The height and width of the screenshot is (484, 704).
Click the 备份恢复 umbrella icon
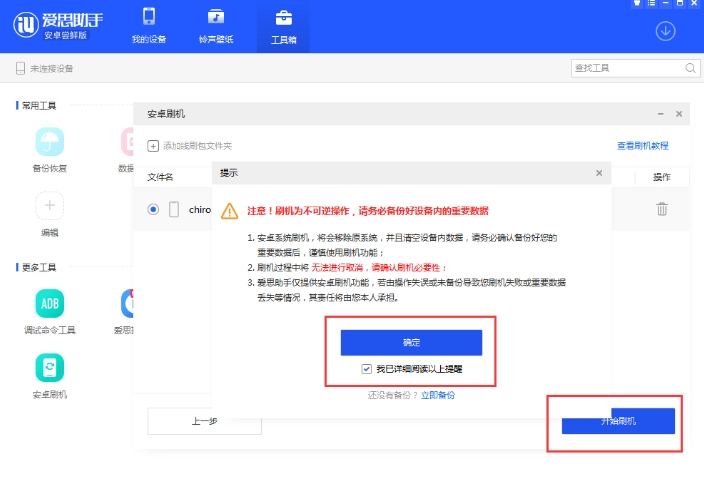coord(50,142)
